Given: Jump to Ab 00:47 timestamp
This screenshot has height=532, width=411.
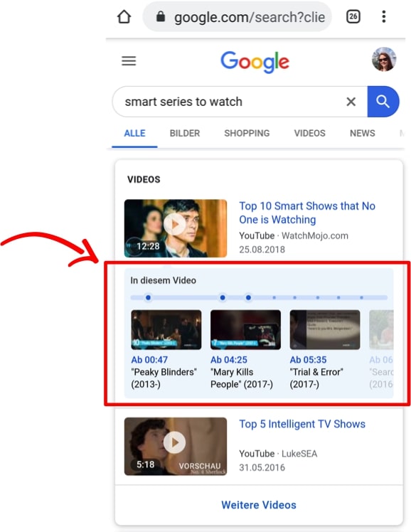Looking at the screenshot, I should point(149,360).
